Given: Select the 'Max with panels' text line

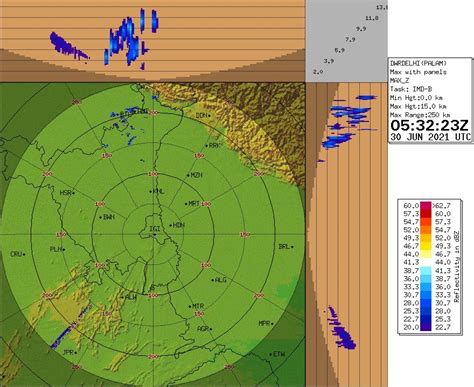Looking at the screenshot, I should pos(418,72).
